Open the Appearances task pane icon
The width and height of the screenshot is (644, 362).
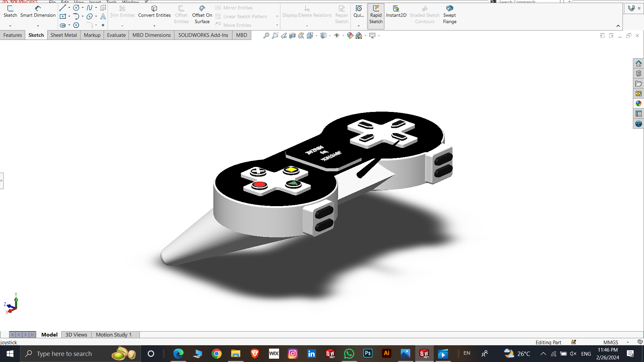tap(638, 104)
